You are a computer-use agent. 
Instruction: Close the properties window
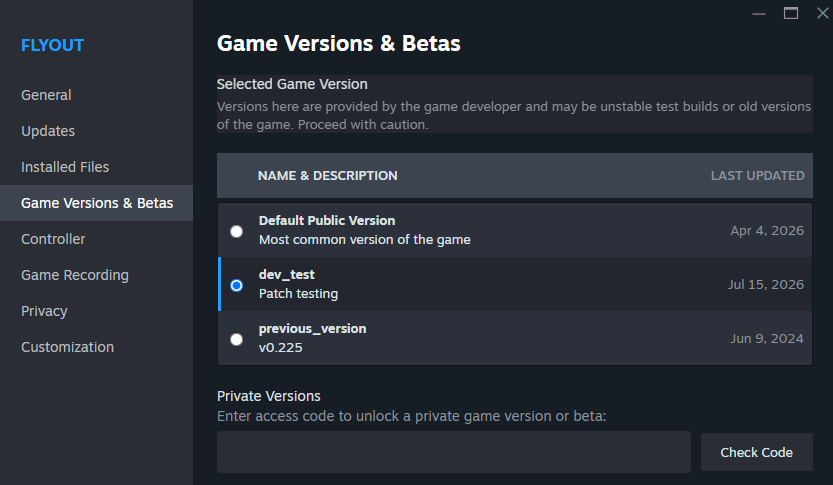pyautogui.click(x=823, y=13)
